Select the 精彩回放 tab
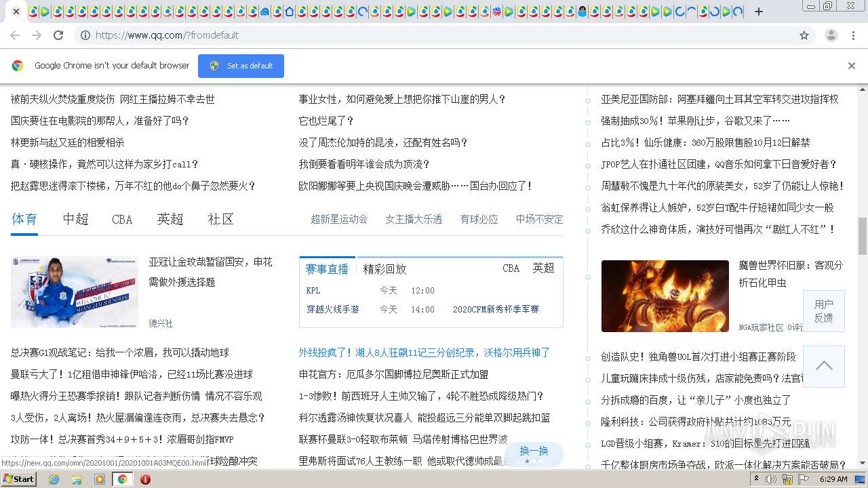The width and height of the screenshot is (868, 488). tap(385, 268)
